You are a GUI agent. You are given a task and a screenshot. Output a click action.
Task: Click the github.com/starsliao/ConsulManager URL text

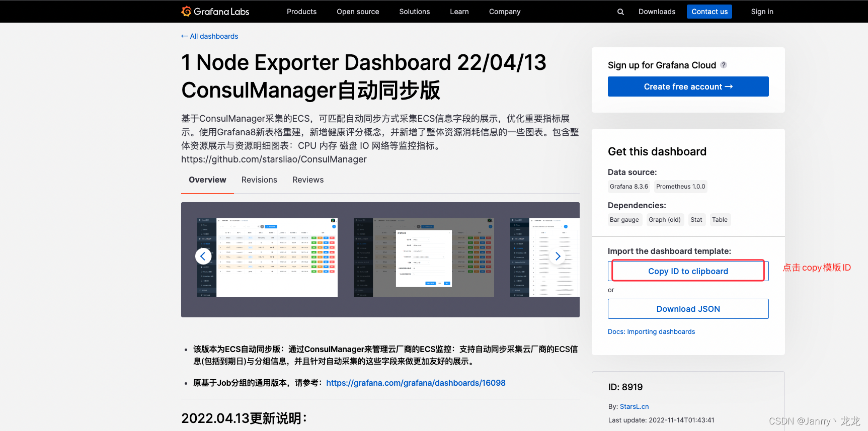pos(274,159)
